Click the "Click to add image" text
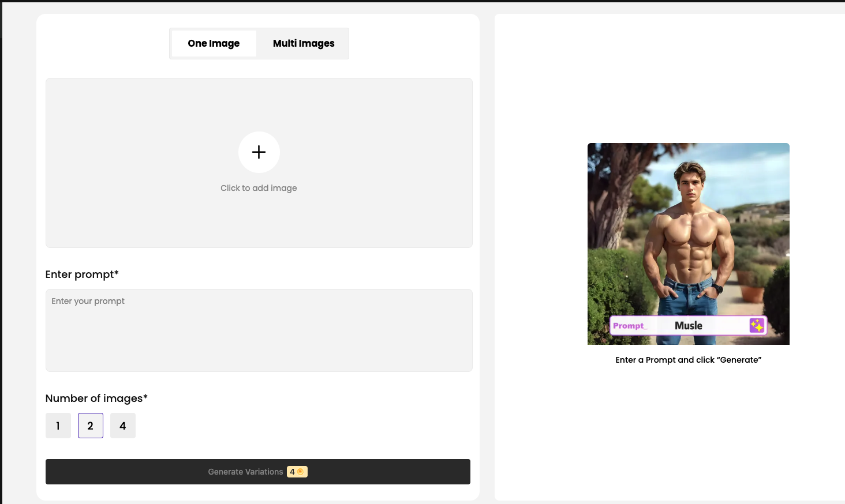 coord(259,188)
